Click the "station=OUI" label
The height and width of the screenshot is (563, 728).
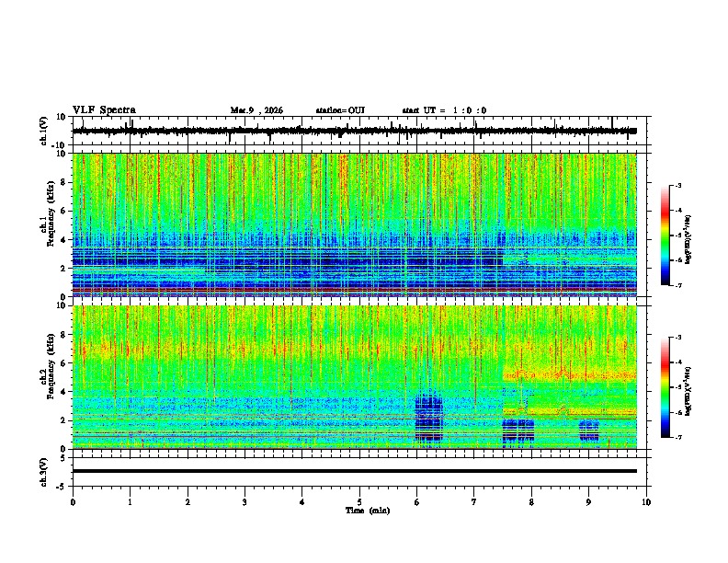coord(340,110)
